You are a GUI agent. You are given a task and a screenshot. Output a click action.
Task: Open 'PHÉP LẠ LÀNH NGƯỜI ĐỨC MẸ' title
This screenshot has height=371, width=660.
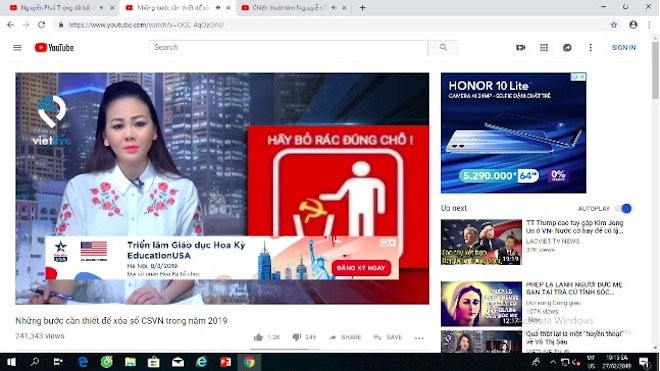click(x=574, y=288)
